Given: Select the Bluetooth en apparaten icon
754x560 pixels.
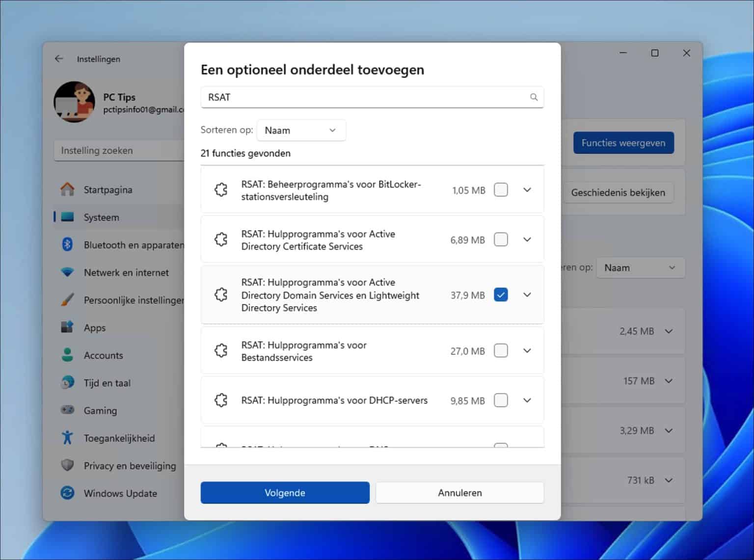Looking at the screenshot, I should (67, 244).
